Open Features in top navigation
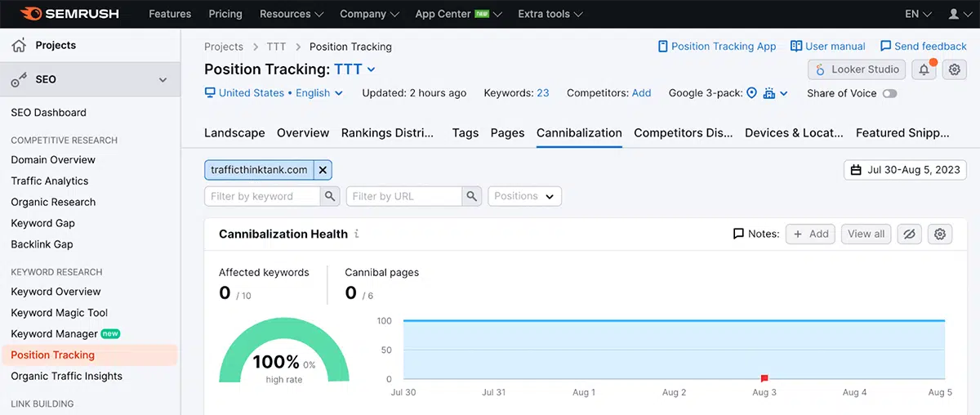 pos(171,14)
